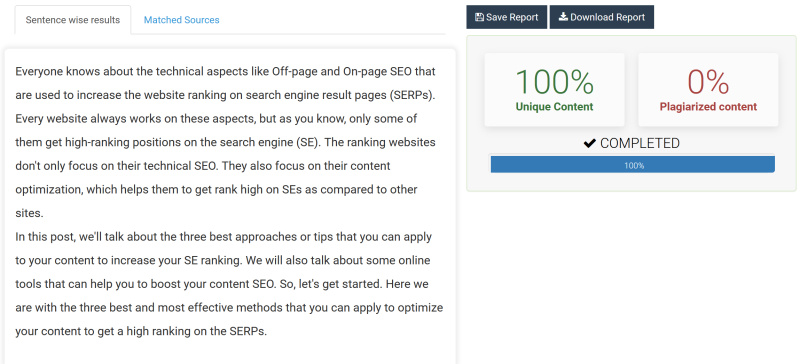
Task: Click the line starting 'don't only focus on their technical'
Action: (x=203, y=166)
